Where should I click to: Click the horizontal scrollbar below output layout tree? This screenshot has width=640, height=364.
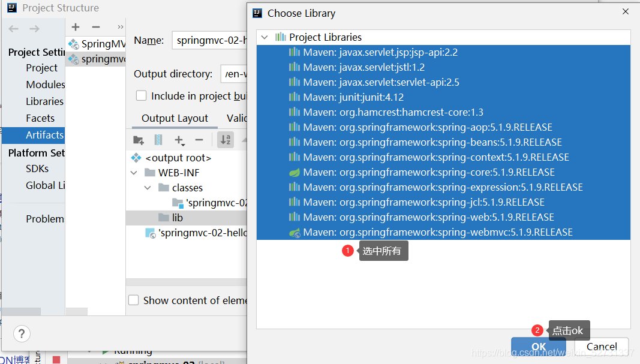[187, 282]
